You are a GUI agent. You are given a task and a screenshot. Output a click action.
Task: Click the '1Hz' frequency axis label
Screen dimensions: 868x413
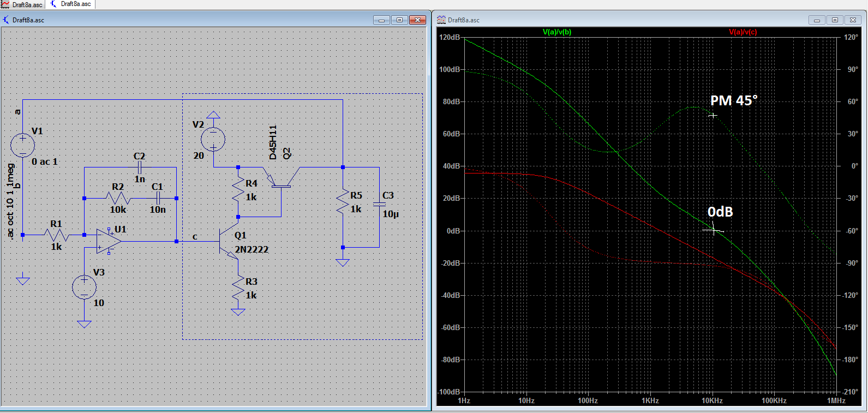click(x=464, y=400)
